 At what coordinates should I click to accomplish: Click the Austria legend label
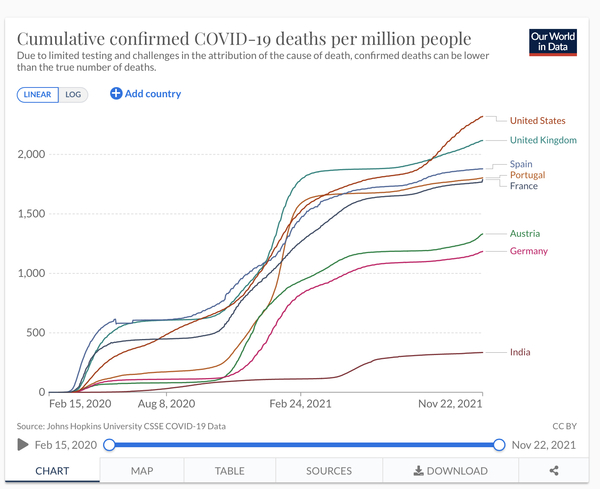click(x=525, y=233)
